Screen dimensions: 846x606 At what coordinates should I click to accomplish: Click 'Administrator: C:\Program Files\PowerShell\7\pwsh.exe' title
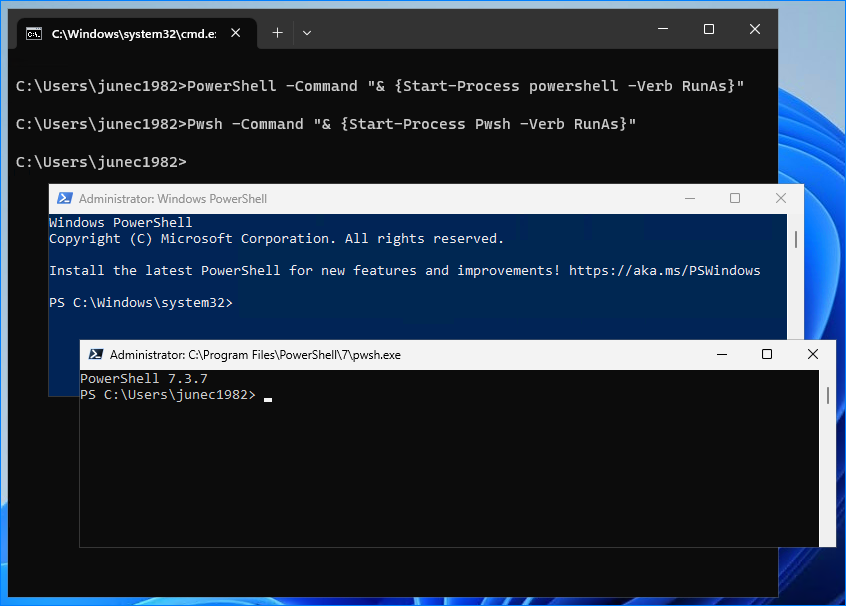tap(255, 355)
